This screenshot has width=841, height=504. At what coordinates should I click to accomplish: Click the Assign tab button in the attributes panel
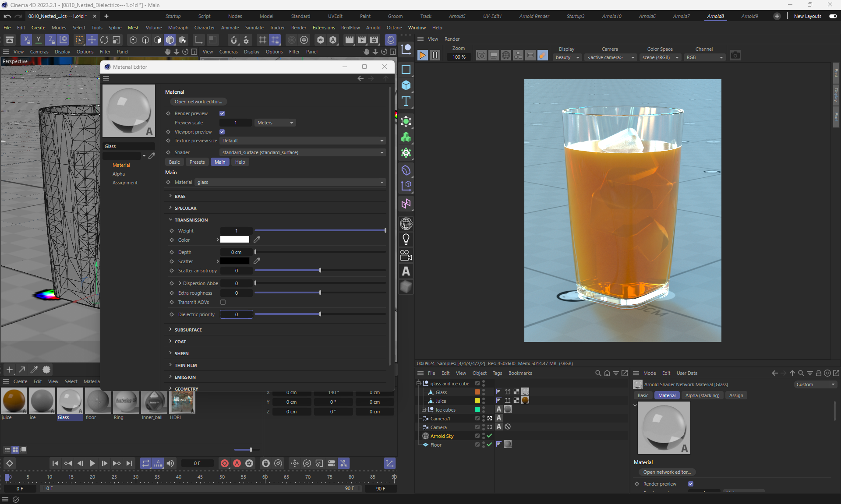click(736, 395)
